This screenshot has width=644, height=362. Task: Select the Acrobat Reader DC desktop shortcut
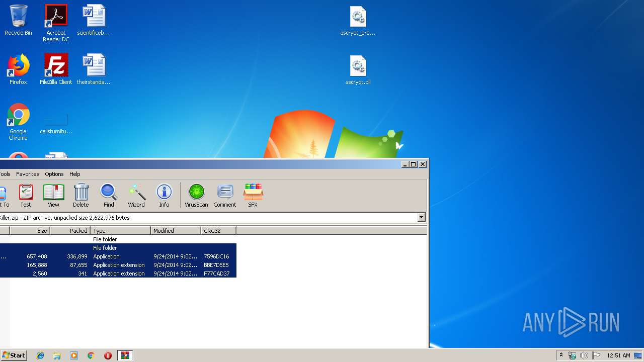click(56, 23)
